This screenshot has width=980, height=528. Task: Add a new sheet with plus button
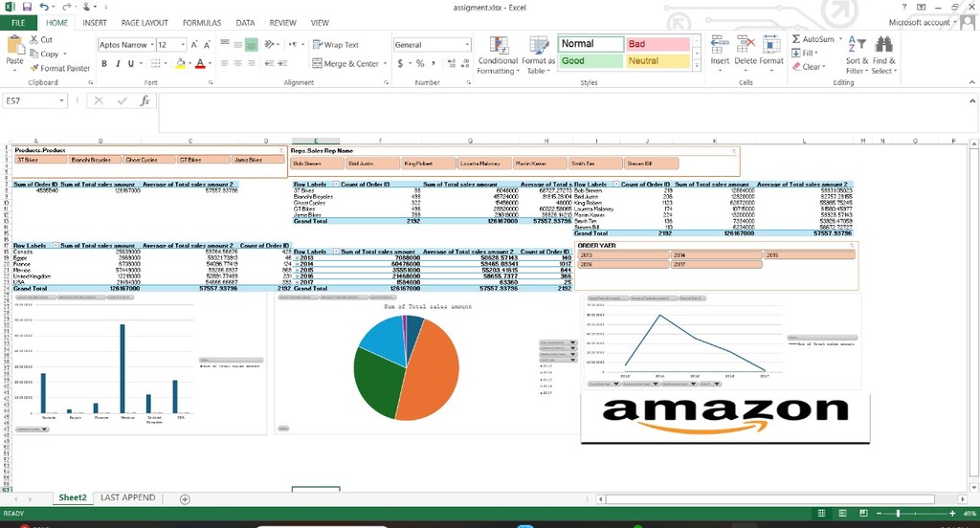pyautogui.click(x=185, y=498)
